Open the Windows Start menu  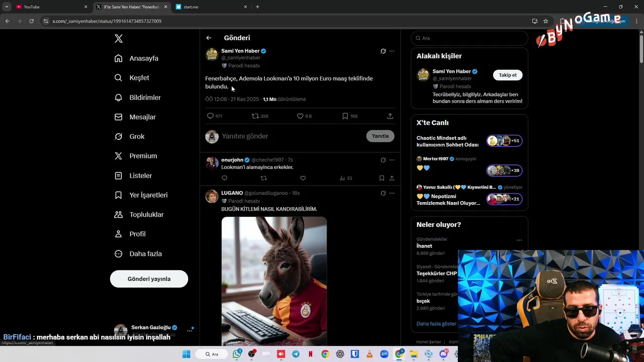coord(186,354)
